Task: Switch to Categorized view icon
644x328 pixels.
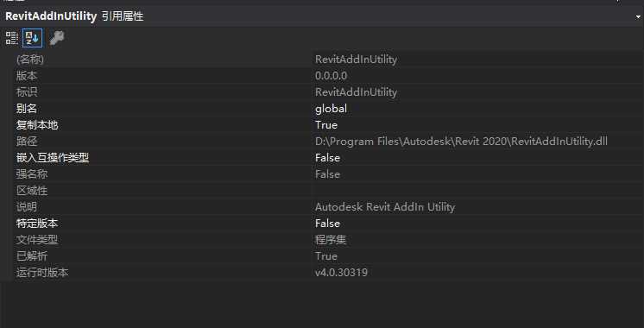Action: [12, 38]
